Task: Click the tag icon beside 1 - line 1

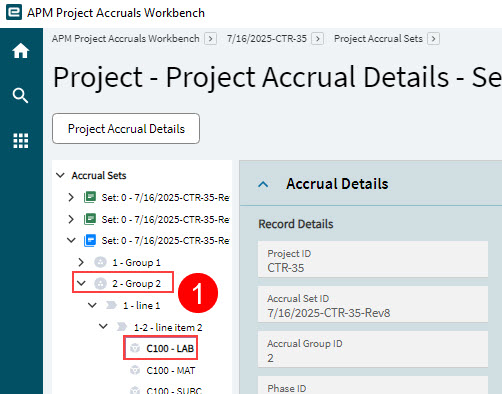Action: [111, 305]
